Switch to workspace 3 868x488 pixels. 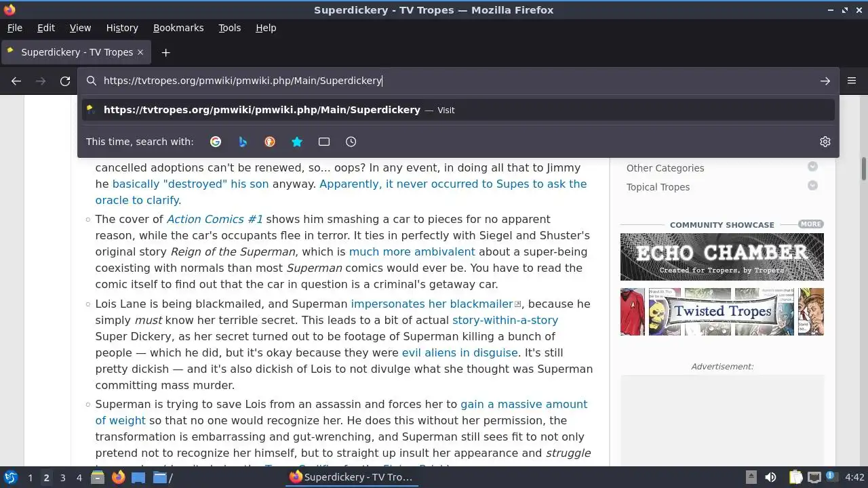point(62,478)
